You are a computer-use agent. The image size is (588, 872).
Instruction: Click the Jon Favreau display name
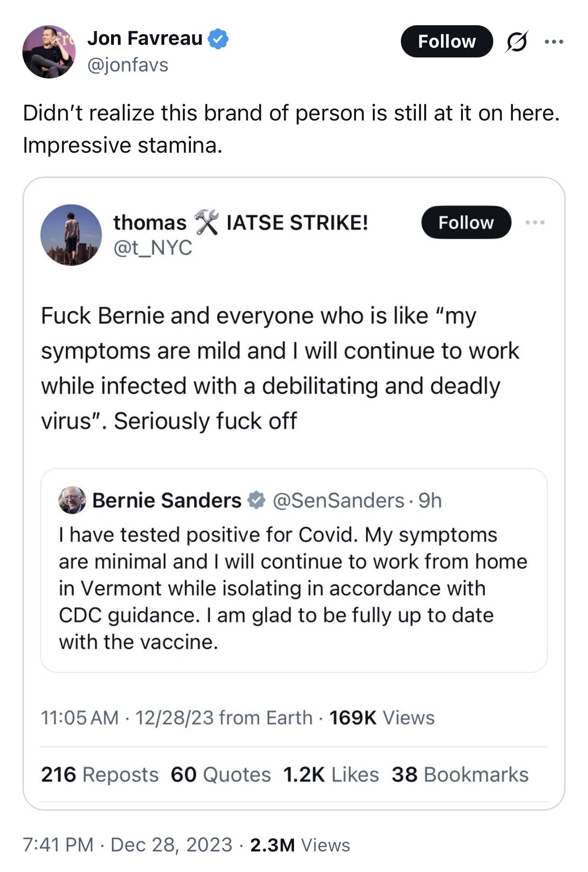tap(145, 38)
